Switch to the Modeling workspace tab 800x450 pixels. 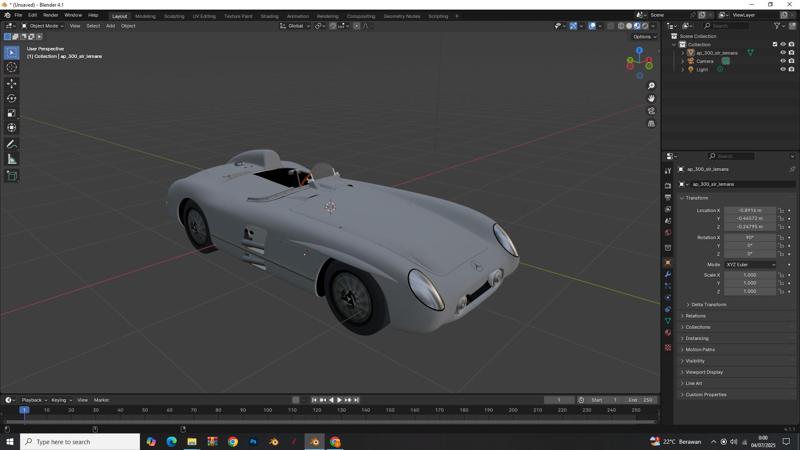tap(145, 16)
